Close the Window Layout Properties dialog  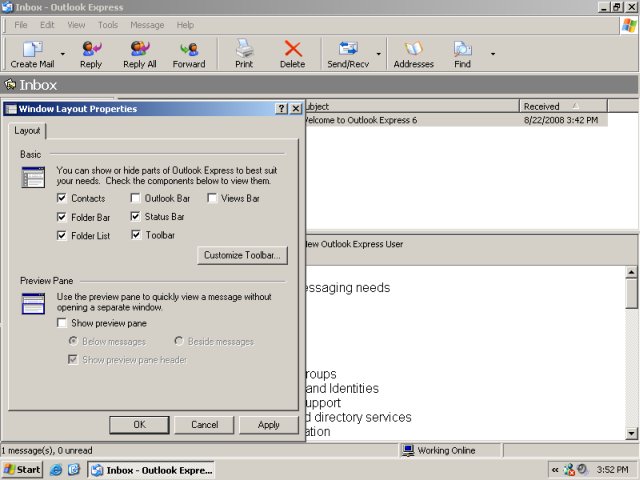point(296,109)
